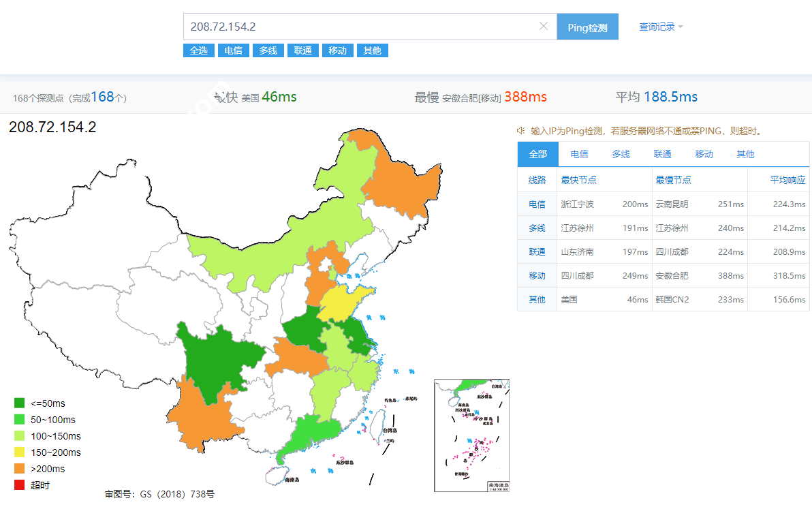Image resolution: width=812 pixels, height=509 pixels.
Task: Click the 168个探测点 completion text
Action: pyautogui.click(x=70, y=97)
